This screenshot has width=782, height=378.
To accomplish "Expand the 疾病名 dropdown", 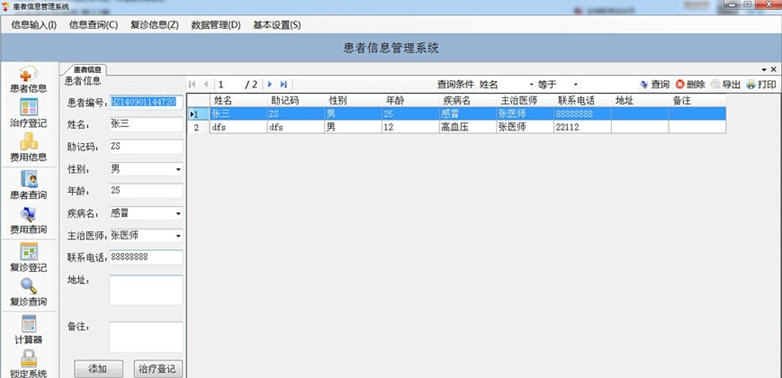I will click(x=178, y=213).
